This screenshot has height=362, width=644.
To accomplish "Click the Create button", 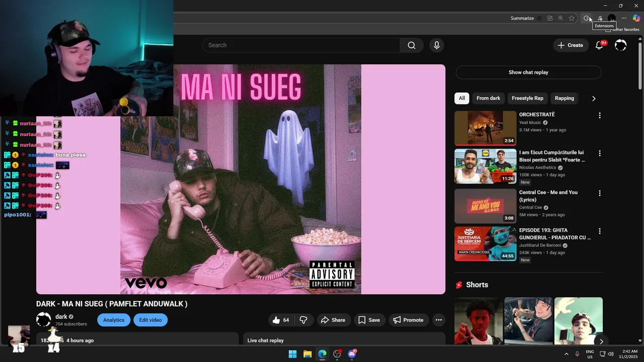I will (x=570, y=45).
